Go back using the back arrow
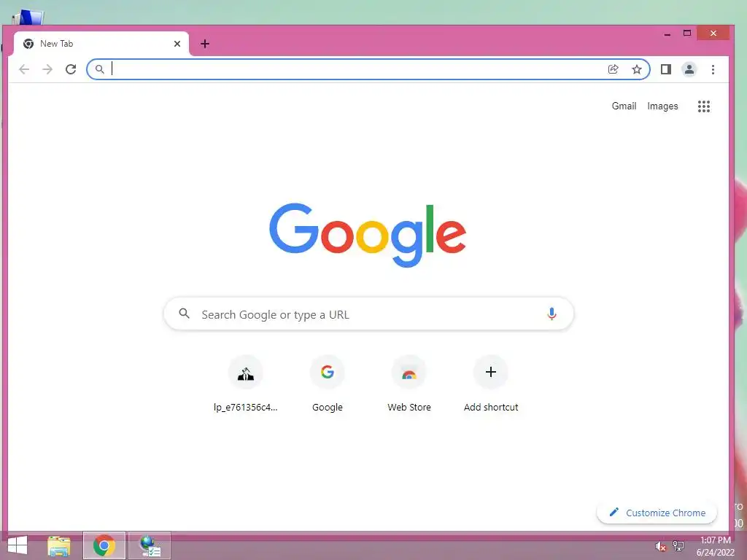 pos(24,69)
